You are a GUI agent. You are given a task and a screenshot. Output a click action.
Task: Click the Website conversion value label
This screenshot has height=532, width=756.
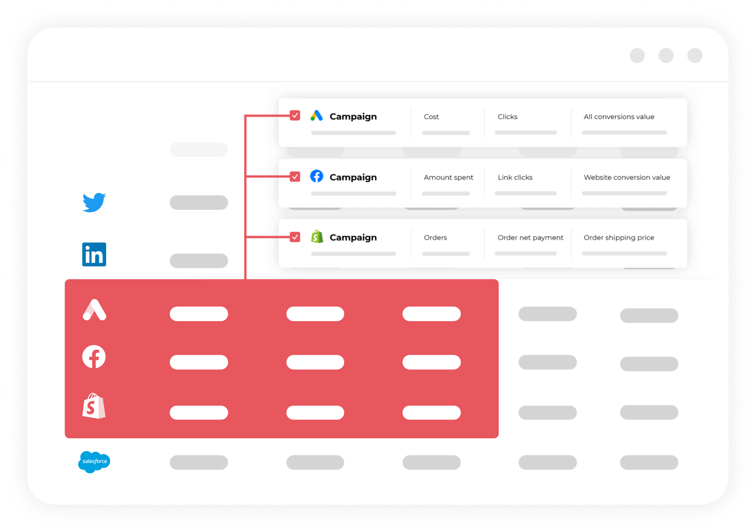[627, 177]
